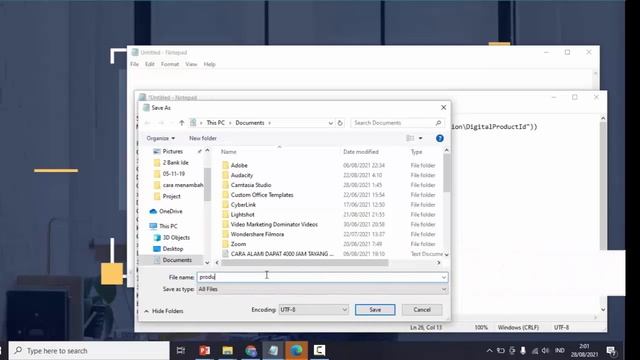Select Documents in the address breadcrumb
The width and height of the screenshot is (640, 360).
pos(250,123)
